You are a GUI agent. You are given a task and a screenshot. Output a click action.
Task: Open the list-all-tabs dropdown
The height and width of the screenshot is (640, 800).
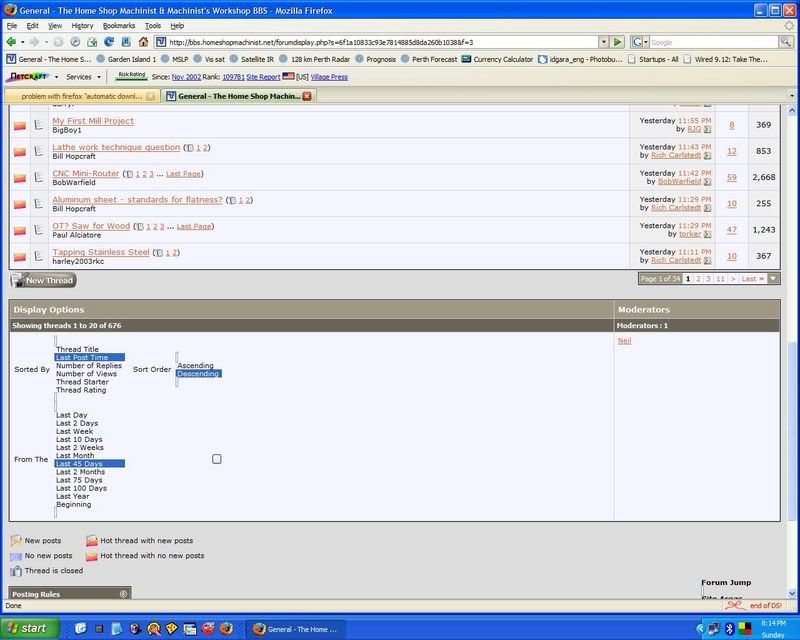coord(792,95)
